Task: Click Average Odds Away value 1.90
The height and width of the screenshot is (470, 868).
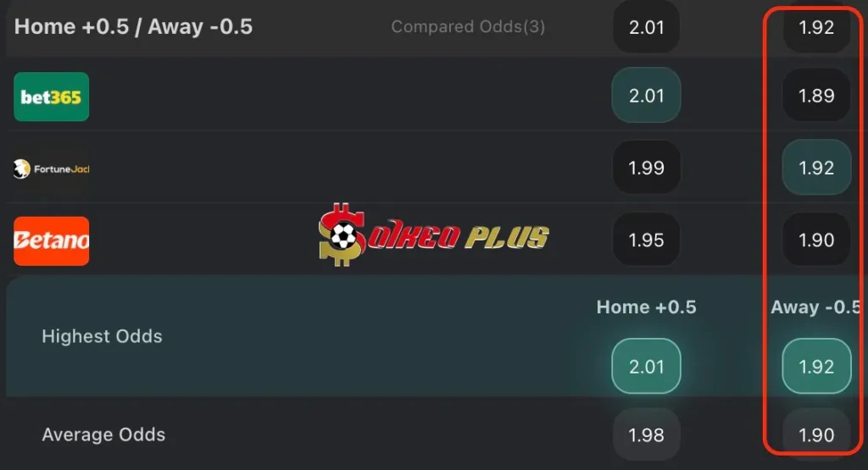Action: point(816,434)
